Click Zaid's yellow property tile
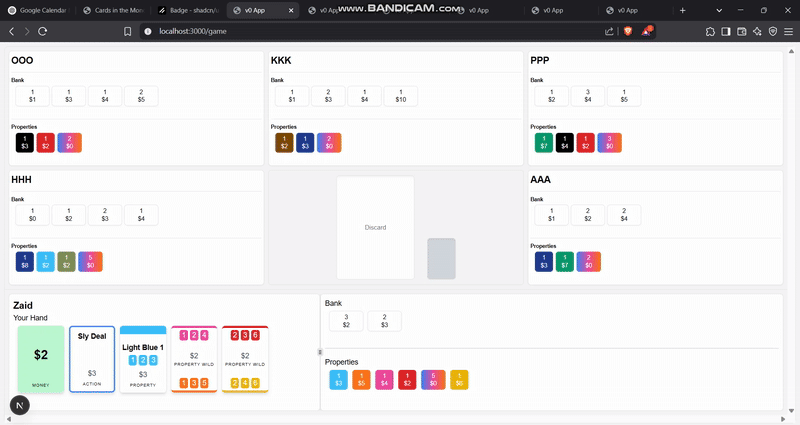Screen dimensions: 800x425 (x=459, y=380)
